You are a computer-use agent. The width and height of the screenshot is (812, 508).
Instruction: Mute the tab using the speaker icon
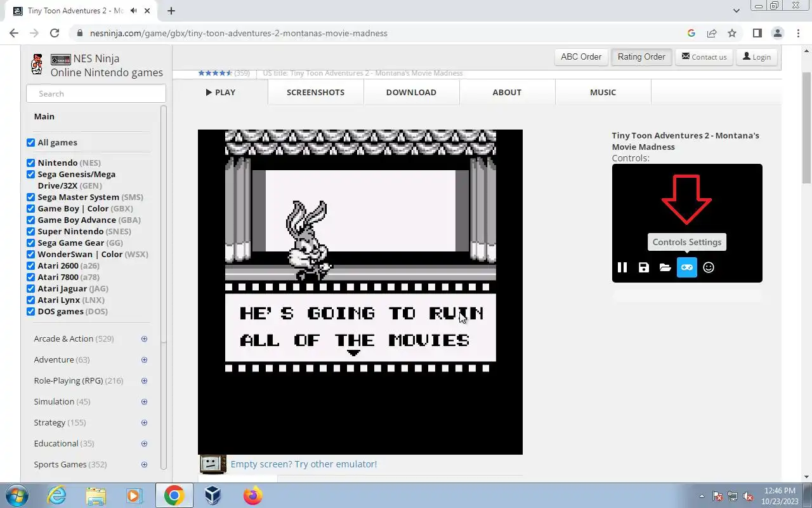[133, 11]
